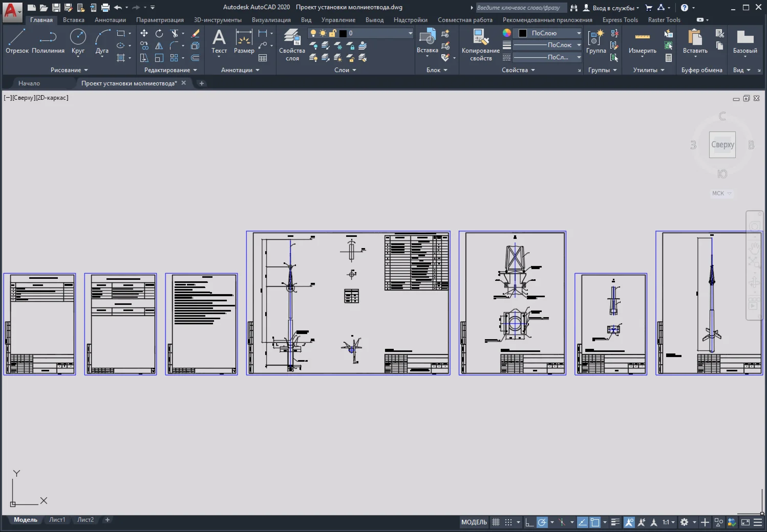Click the rectangular Array tool
Viewport: 767px width, 532px height.
tap(175, 58)
